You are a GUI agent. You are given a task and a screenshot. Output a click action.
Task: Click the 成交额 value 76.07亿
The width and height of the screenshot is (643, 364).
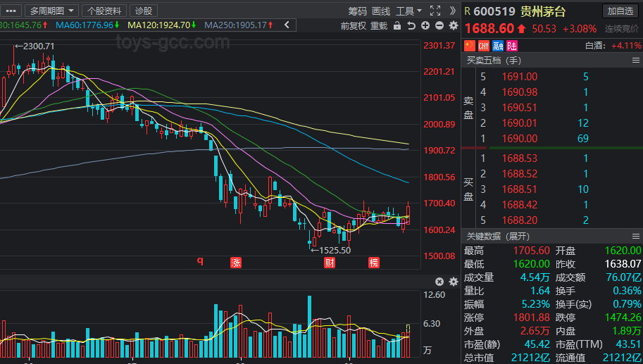(623, 277)
